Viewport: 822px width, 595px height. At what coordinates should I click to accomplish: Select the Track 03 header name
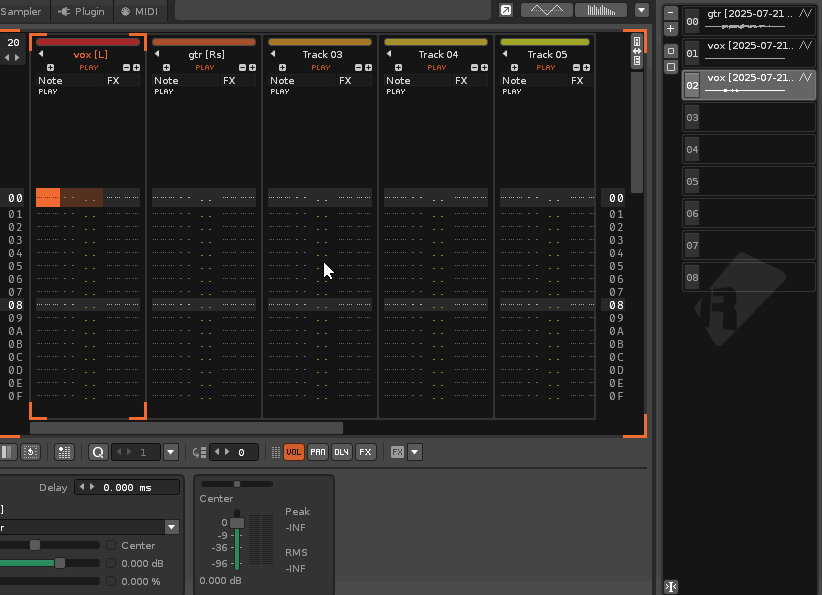point(322,55)
